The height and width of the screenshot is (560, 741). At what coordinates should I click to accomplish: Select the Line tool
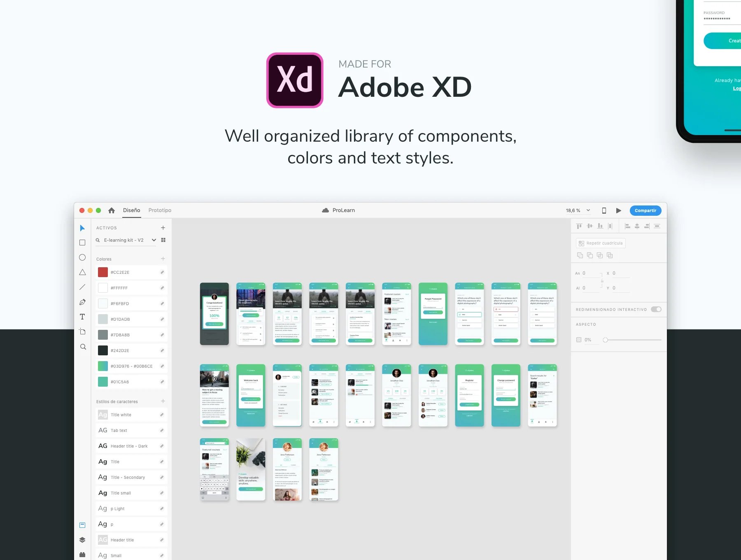click(82, 287)
